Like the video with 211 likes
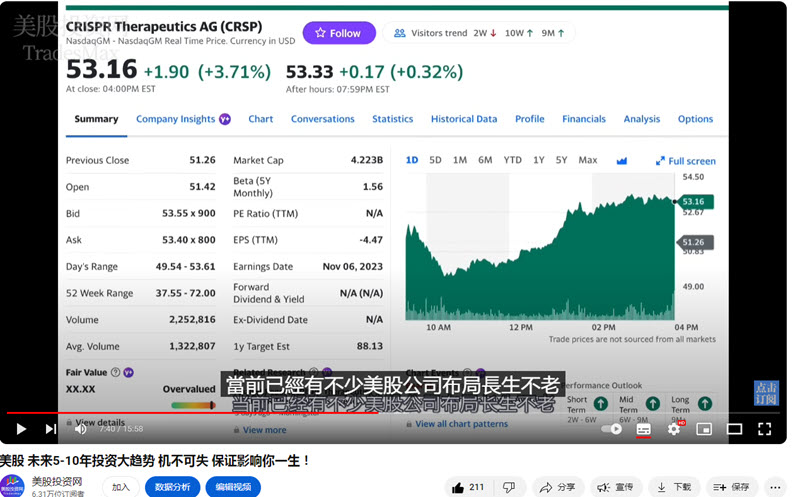Viewport: 800px width, 497px height. pyautogui.click(x=468, y=487)
